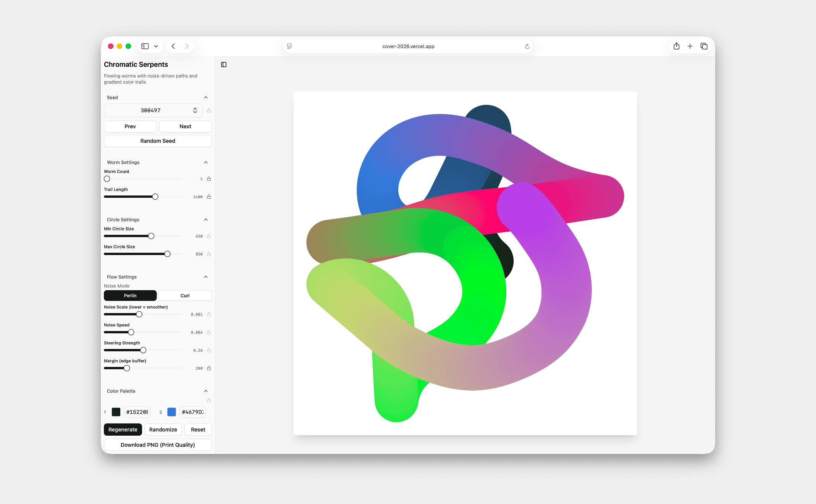The height and width of the screenshot is (504, 816).
Task: Click the Next seed button
Action: (x=185, y=126)
